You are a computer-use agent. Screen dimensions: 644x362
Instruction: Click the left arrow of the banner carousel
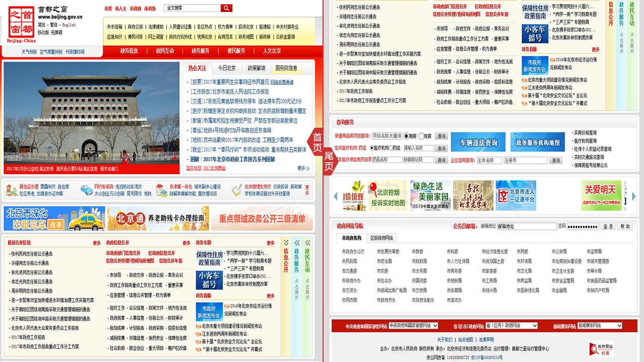point(336,196)
